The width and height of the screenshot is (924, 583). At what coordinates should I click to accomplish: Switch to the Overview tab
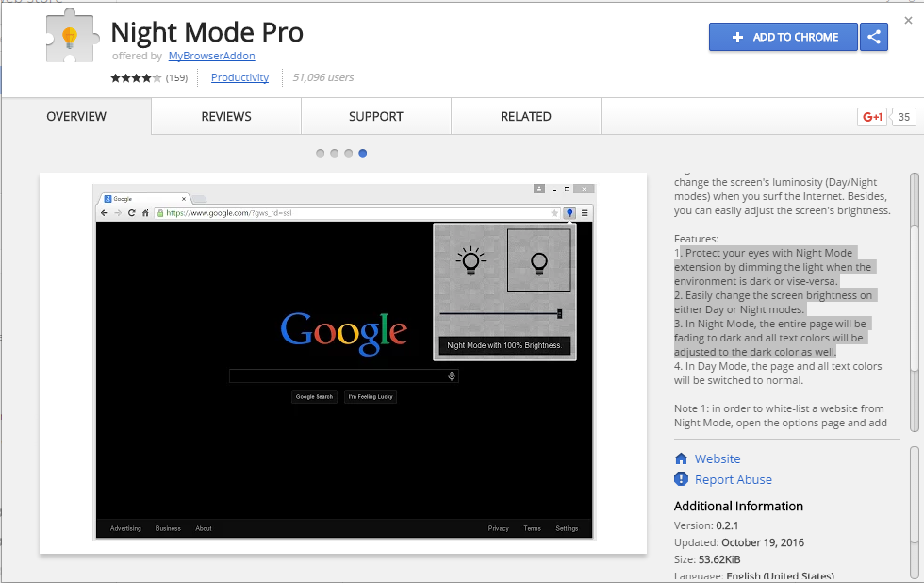pyautogui.click(x=76, y=117)
